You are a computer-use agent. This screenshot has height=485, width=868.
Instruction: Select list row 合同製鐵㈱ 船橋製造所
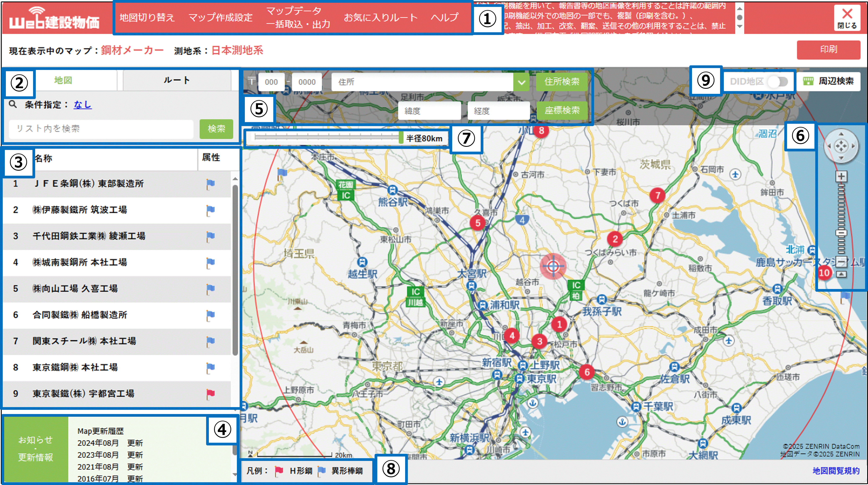[117, 315]
